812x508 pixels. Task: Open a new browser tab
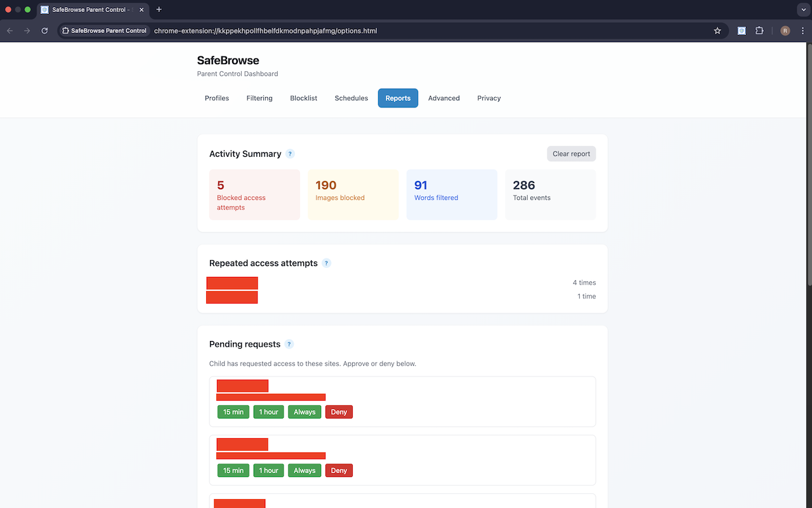[x=159, y=10]
